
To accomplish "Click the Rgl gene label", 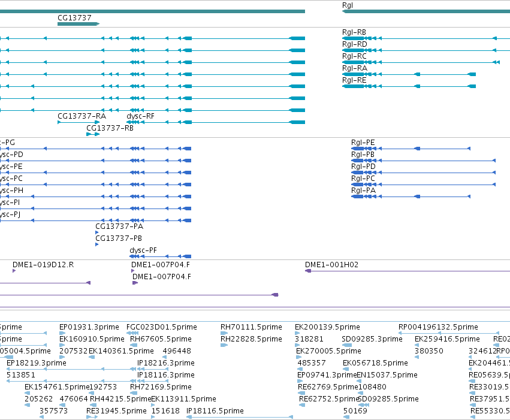I will pyautogui.click(x=348, y=5).
